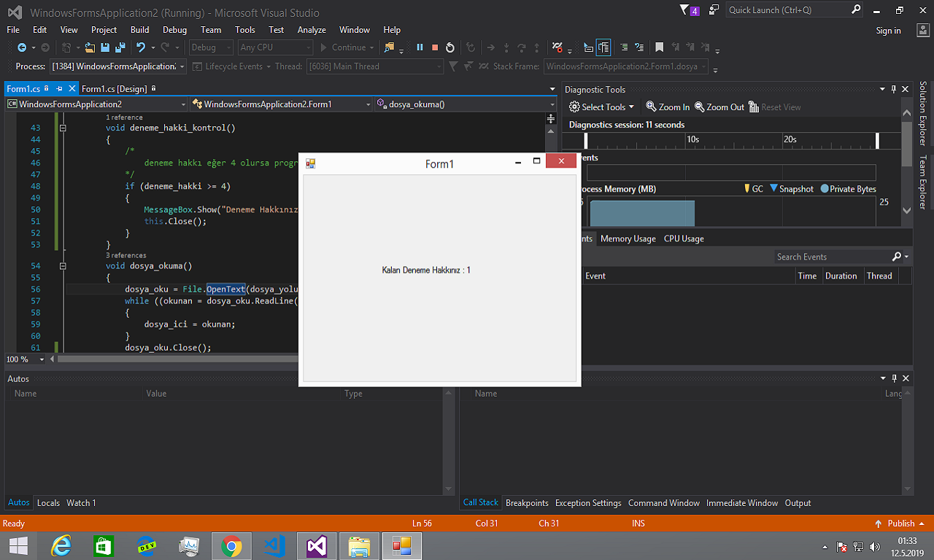This screenshot has height=560, width=934.
Task: Open File Explorer from the taskbar
Action: 358,545
